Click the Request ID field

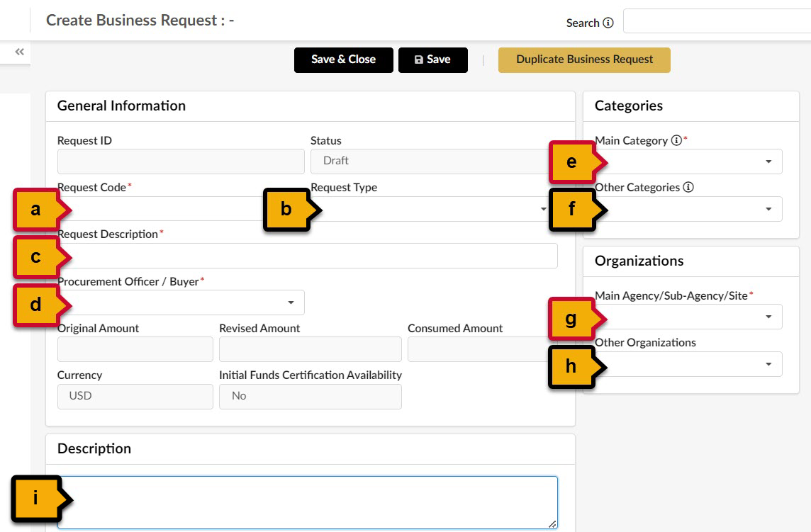181,162
